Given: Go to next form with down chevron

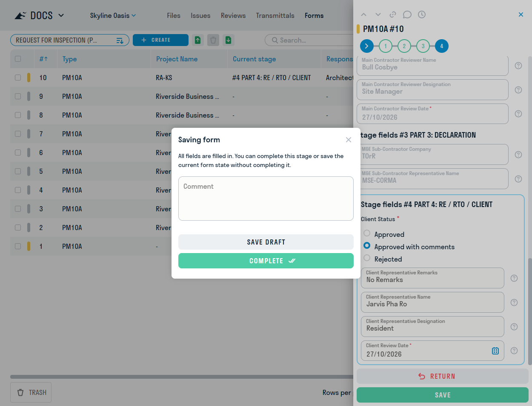Looking at the screenshot, I should click(x=378, y=14).
